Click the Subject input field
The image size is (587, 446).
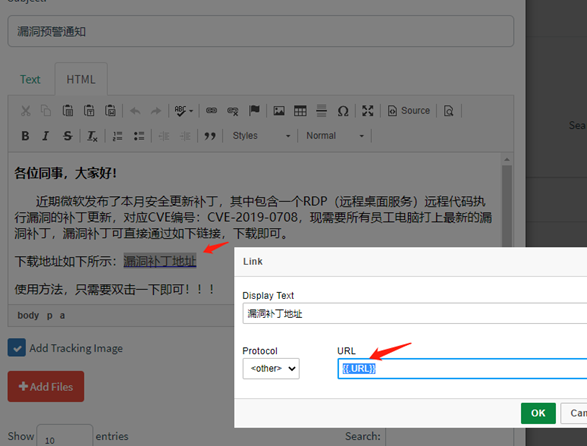tap(261, 31)
